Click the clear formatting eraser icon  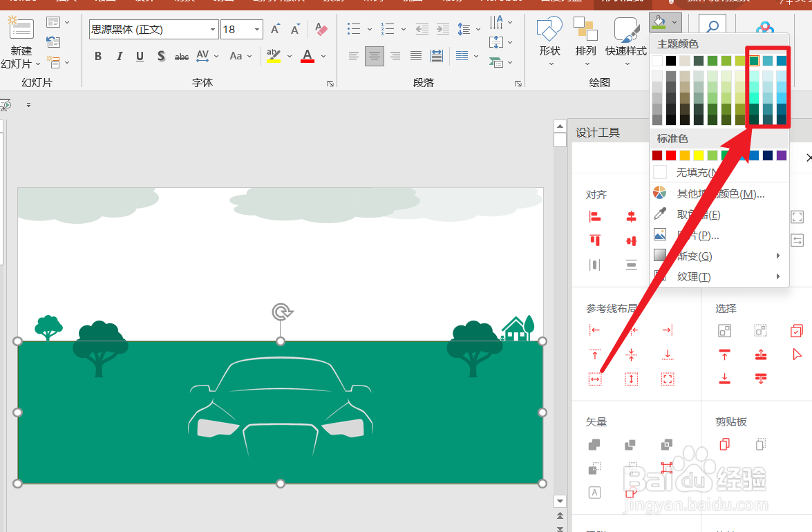[x=321, y=29]
